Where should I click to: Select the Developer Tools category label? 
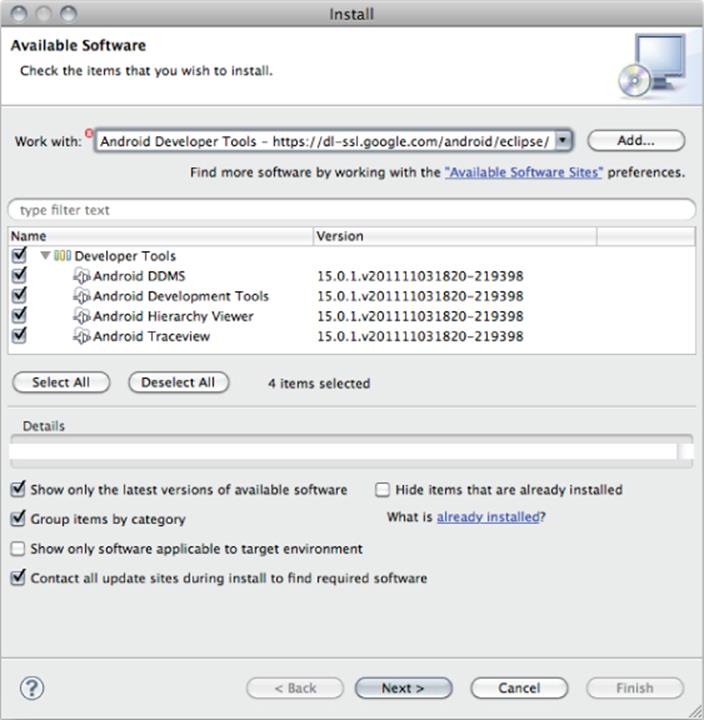click(x=125, y=256)
